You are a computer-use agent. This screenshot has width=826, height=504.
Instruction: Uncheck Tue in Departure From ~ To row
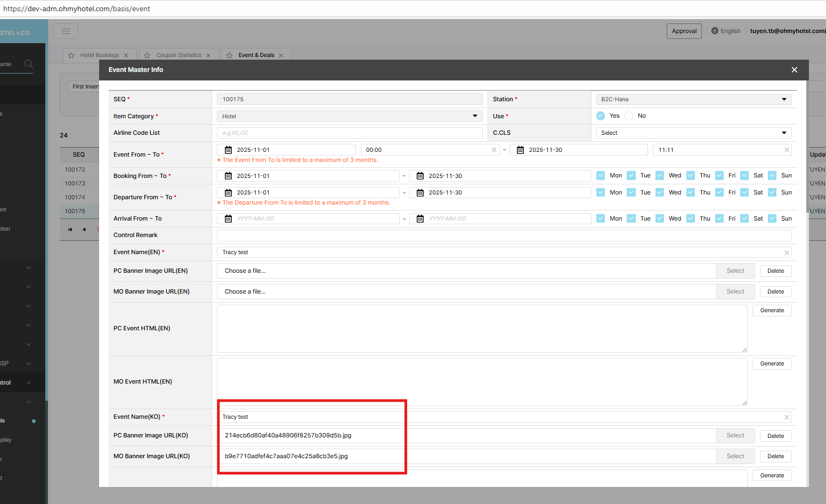point(631,192)
